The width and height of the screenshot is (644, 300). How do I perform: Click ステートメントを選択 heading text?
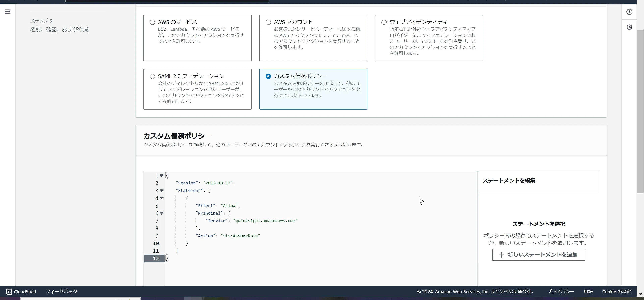tap(539, 224)
